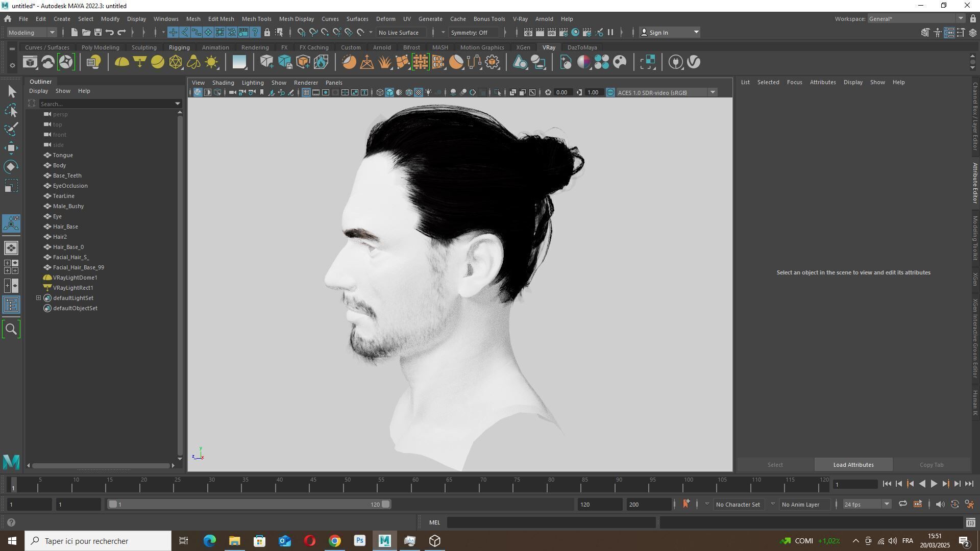Open Attribute Editor Focus menu
The image size is (980, 551).
click(x=794, y=82)
